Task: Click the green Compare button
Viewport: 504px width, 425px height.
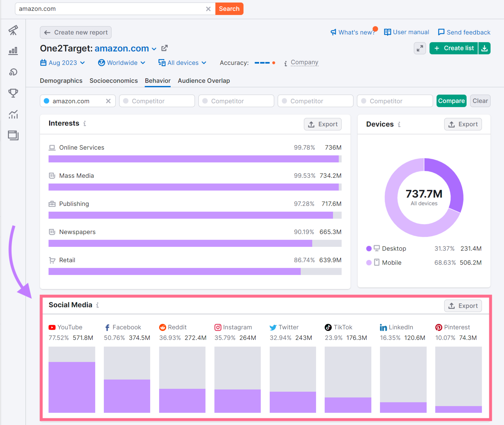Action: 451,101
